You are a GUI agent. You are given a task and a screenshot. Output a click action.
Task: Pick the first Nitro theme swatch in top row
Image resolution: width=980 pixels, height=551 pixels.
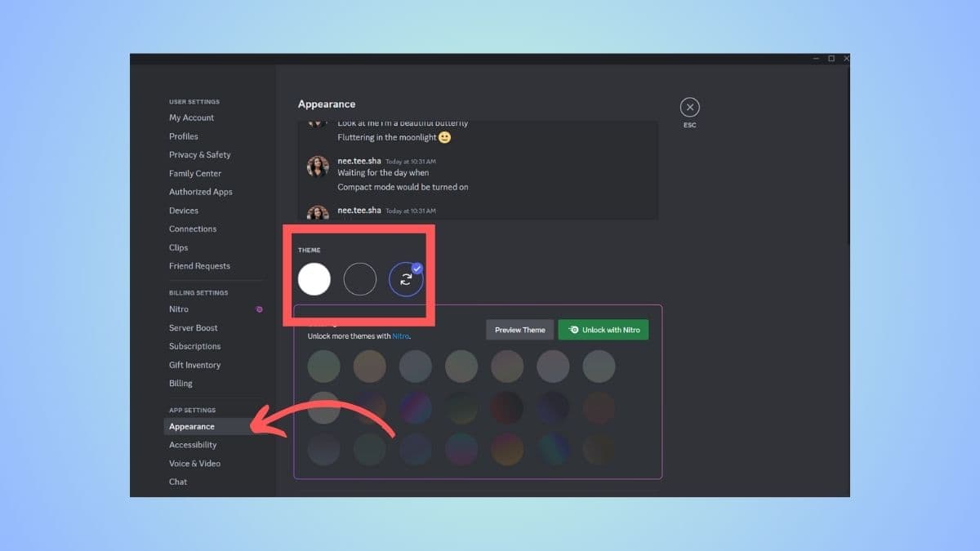(323, 367)
